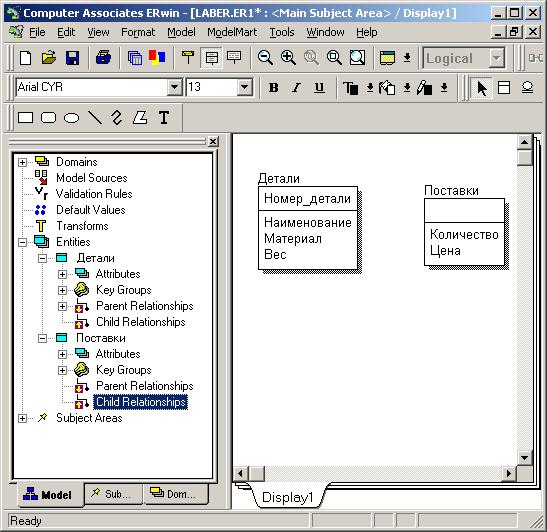Select Default Values in the tree
This screenshot has height=532, width=547.
pos(91,210)
